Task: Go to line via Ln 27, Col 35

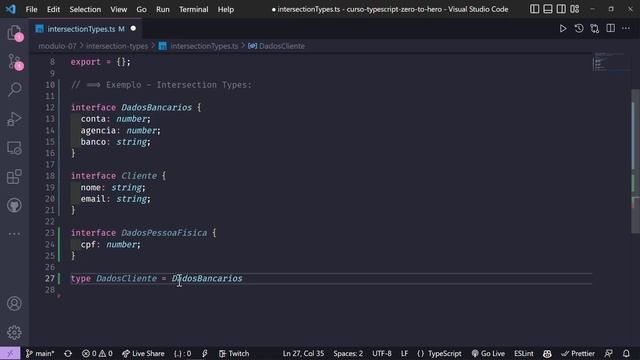Action: [x=303, y=353]
